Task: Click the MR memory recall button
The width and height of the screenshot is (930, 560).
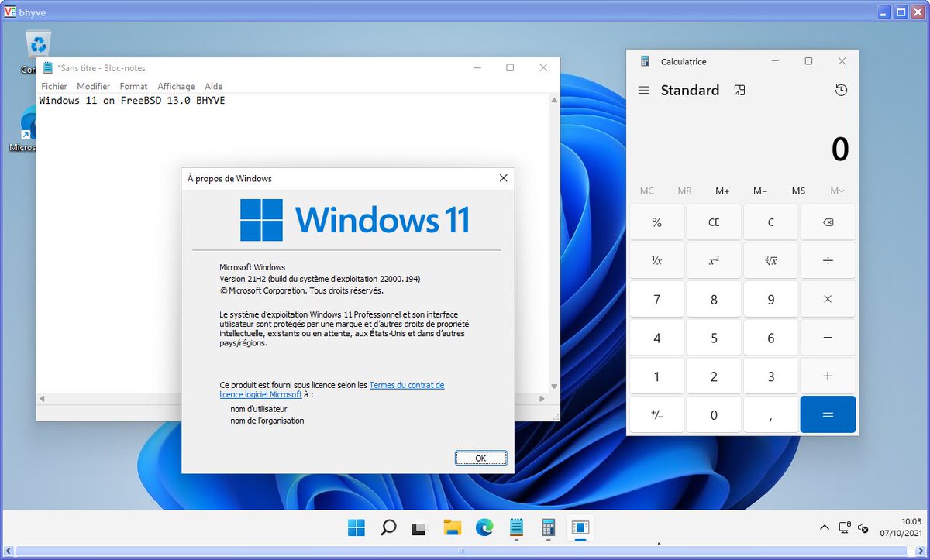Action: click(684, 191)
